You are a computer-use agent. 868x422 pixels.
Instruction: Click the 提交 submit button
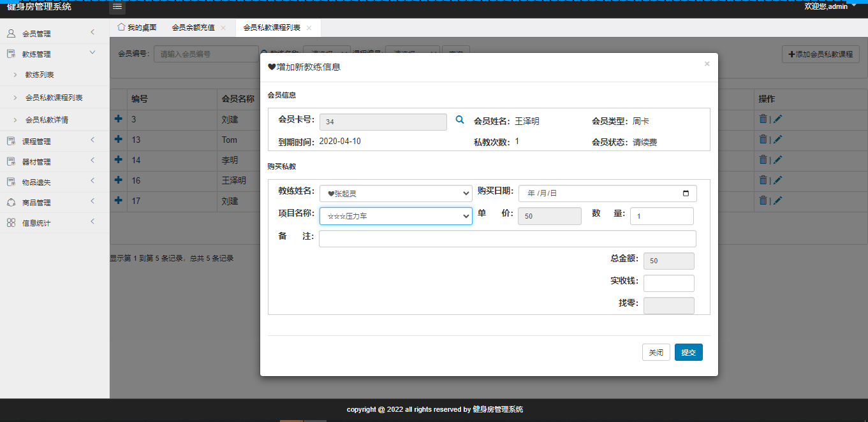[x=689, y=352]
